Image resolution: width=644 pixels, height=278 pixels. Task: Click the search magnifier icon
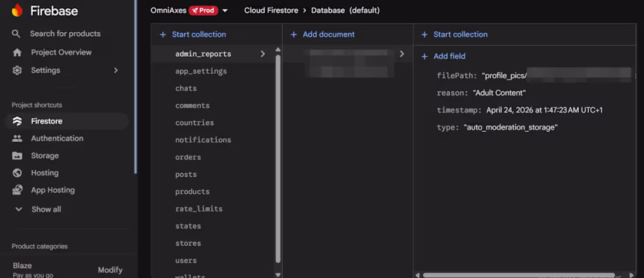click(16, 34)
